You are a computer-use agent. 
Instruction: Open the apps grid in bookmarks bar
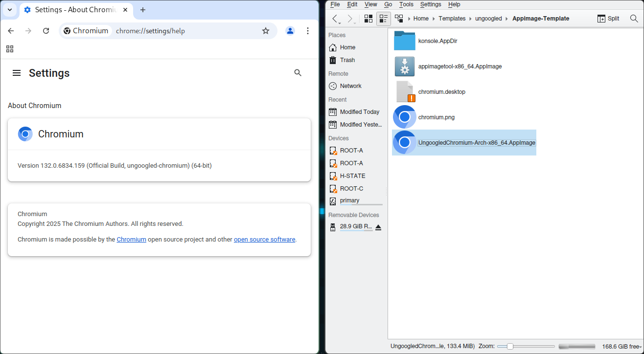10,49
